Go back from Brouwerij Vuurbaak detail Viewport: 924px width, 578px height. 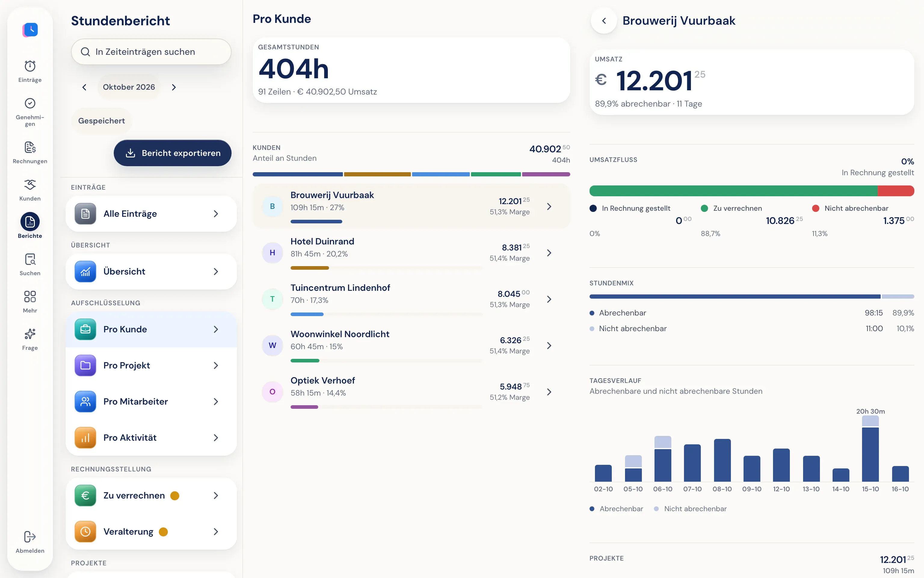coord(604,21)
